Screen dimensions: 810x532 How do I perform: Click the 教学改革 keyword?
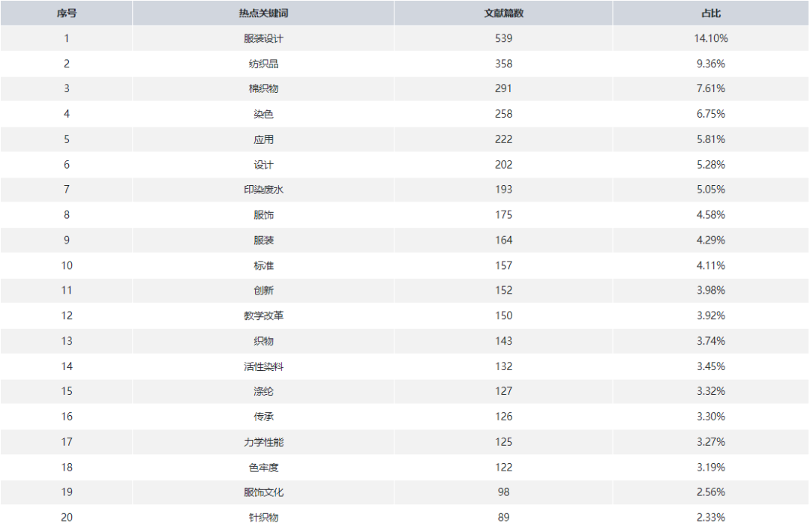pyautogui.click(x=263, y=315)
